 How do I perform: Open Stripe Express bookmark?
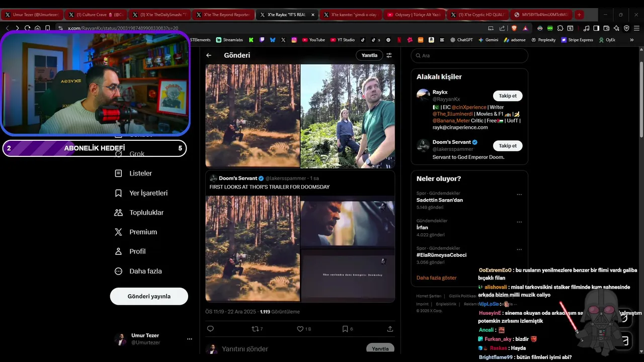(577, 40)
